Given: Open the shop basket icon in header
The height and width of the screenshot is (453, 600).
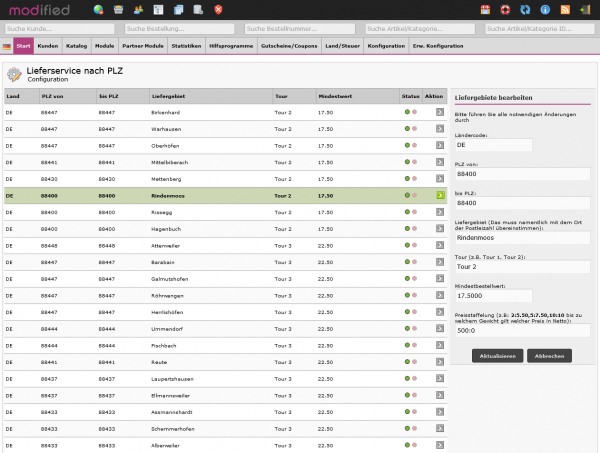Looking at the screenshot, I should (x=119, y=10).
